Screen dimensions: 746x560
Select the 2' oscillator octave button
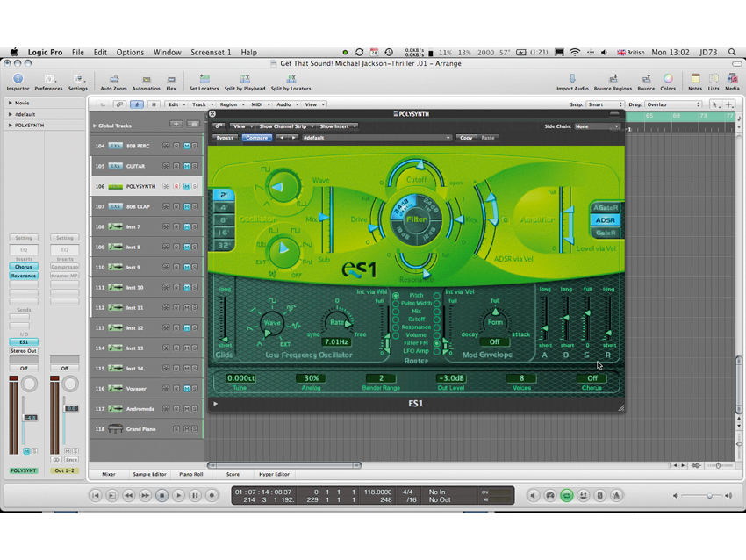coord(224,195)
